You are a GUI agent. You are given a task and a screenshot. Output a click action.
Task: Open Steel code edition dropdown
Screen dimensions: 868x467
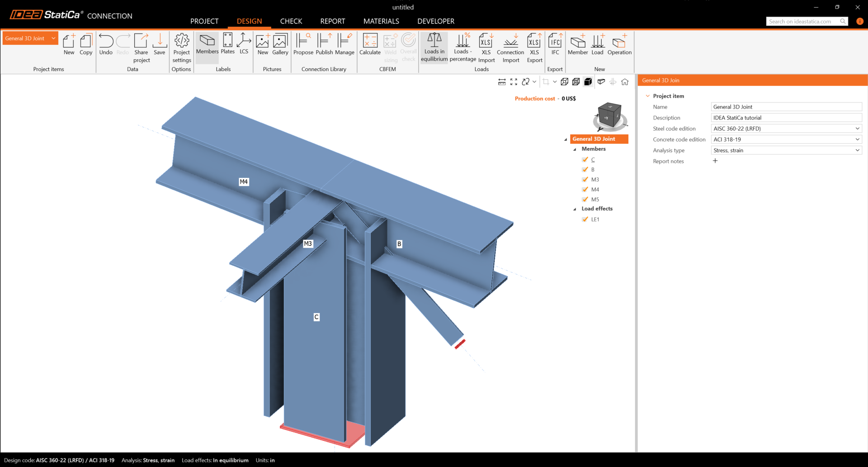786,129
